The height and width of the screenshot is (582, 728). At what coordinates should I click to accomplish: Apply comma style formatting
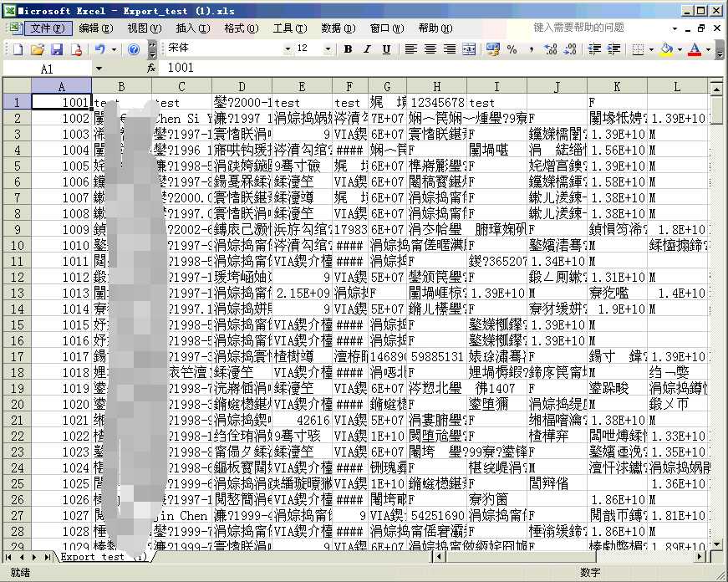tap(531, 48)
